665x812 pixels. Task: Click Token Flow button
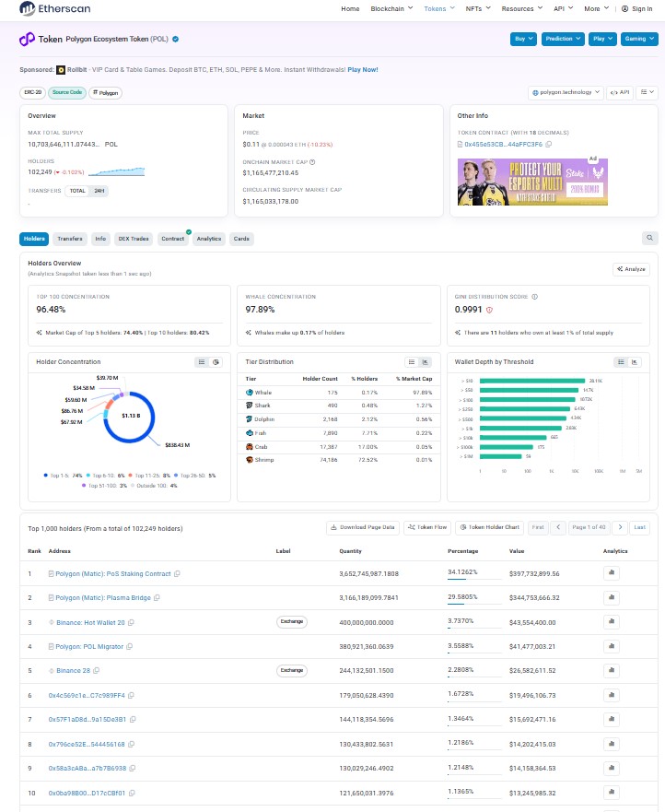[x=427, y=527]
